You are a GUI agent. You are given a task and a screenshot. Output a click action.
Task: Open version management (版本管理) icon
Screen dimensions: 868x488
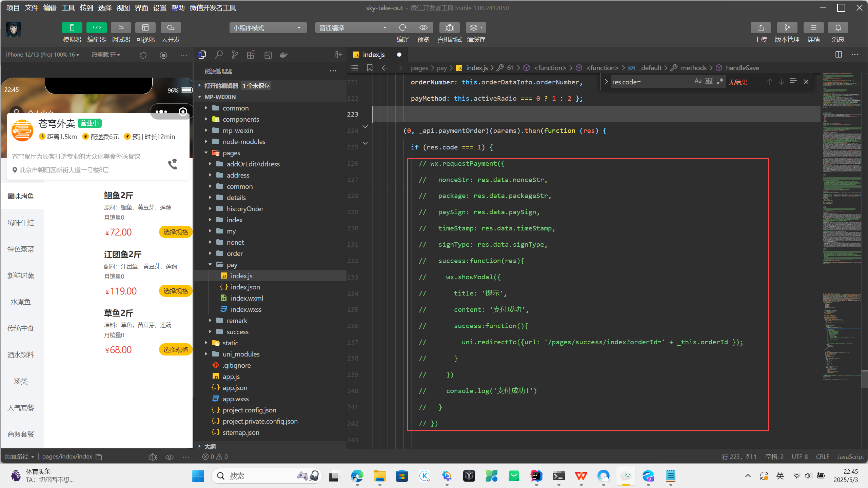(x=787, y=28)
